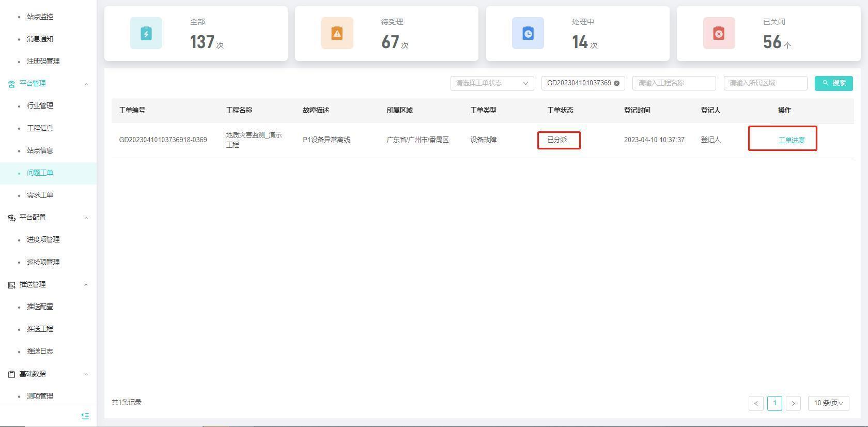Click the red closed icon for 已关闭
The height and width of the screenshot is (427, 868).
click(x=719, y=34)
